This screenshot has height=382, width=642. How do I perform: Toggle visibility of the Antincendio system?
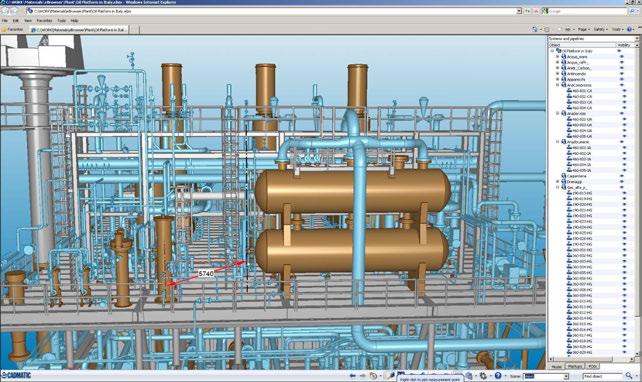click(622, 74)
